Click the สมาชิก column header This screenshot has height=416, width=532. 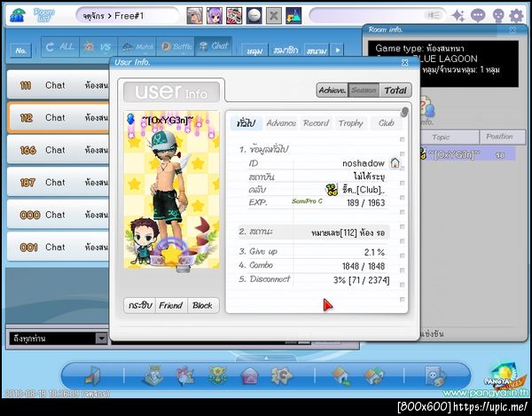pyautogui.click(x=286, y=51)
